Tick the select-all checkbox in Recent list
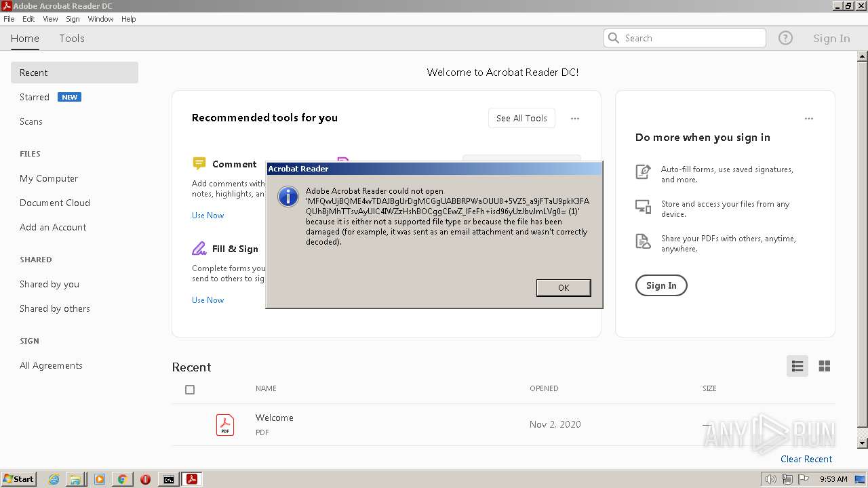The image size is (868, 488). [x=190, y=390]
